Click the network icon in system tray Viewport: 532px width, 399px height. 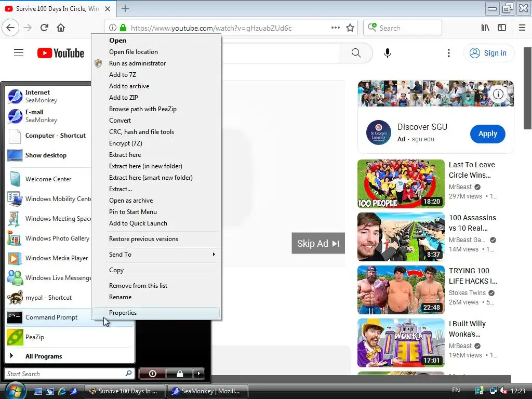[494, 391]
